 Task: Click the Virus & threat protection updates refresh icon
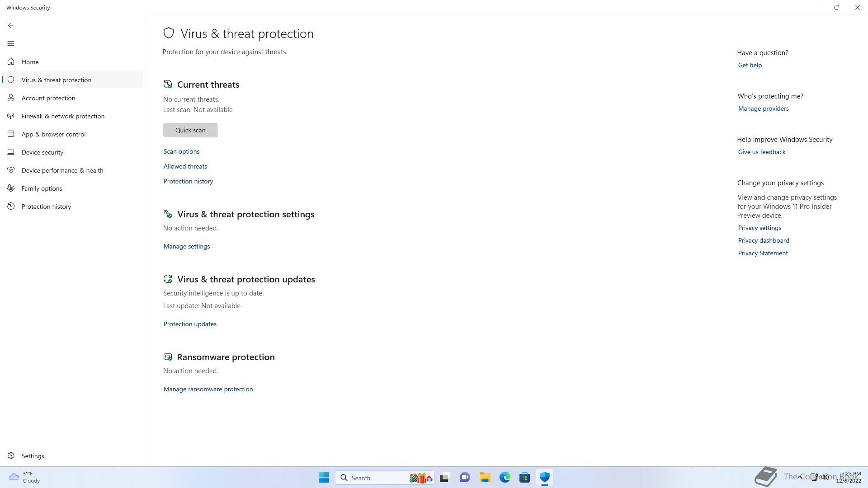(168, 279)
